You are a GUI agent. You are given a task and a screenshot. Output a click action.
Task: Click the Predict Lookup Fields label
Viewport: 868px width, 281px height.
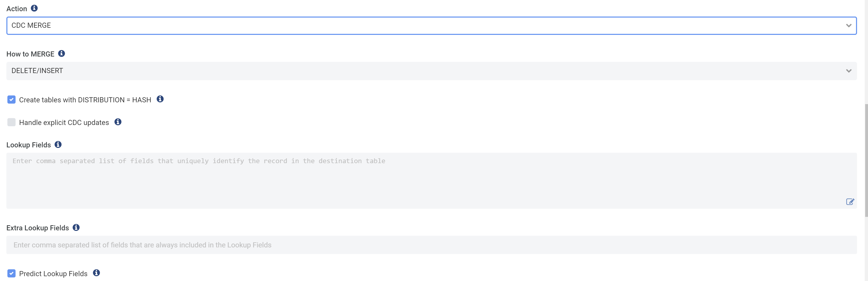pyautogui.click(x=53, y=274)
